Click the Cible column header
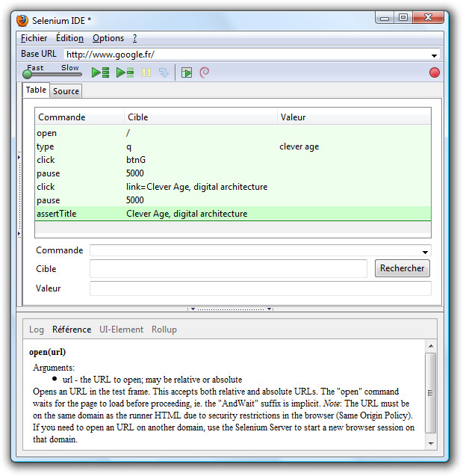 tap(201, 117)
